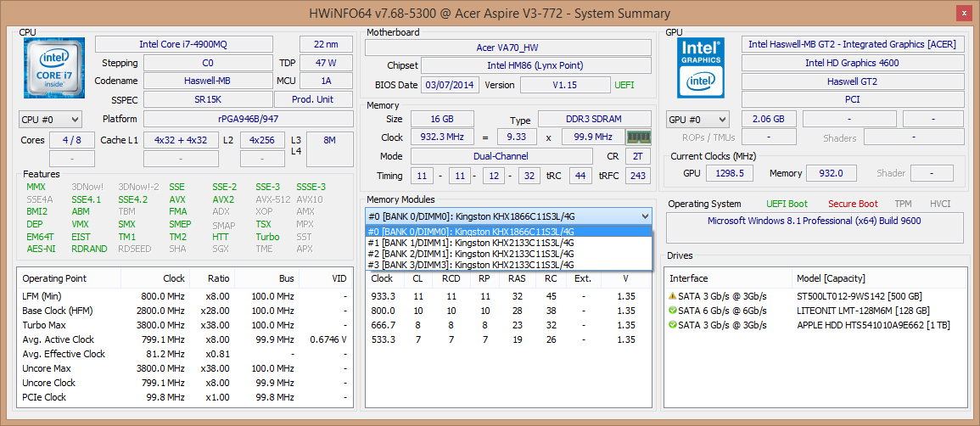Click the tRFC 243 timing value
Viewport: 980px width, 426px height.
pos(637,176)
